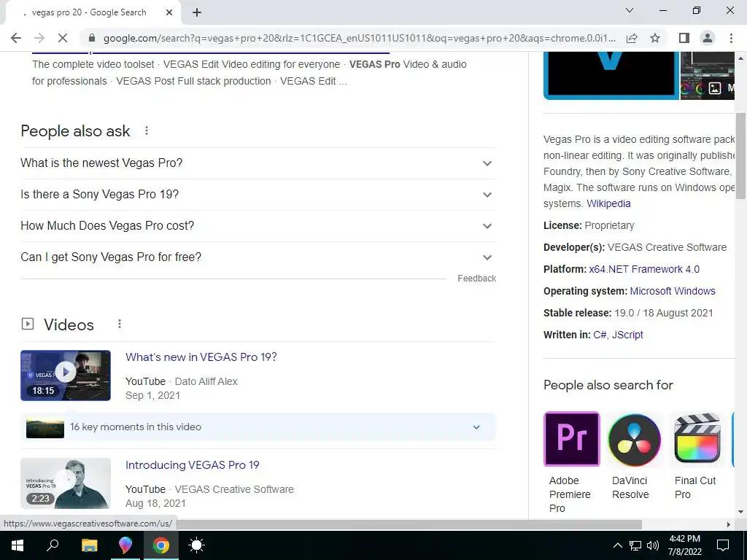Expand 'How Much Does Vegas Pro cost?'

[258, 226]
